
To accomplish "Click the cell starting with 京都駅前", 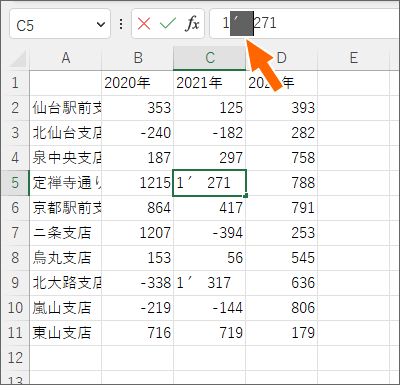I will pyautogui.click(x=66, y=208).
